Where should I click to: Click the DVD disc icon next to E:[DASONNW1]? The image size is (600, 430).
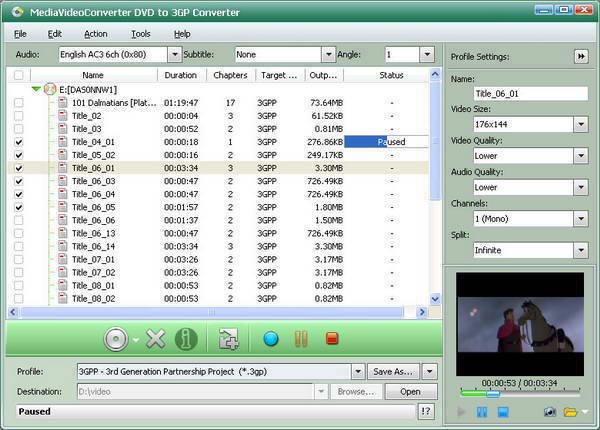[x=50, y=90]
